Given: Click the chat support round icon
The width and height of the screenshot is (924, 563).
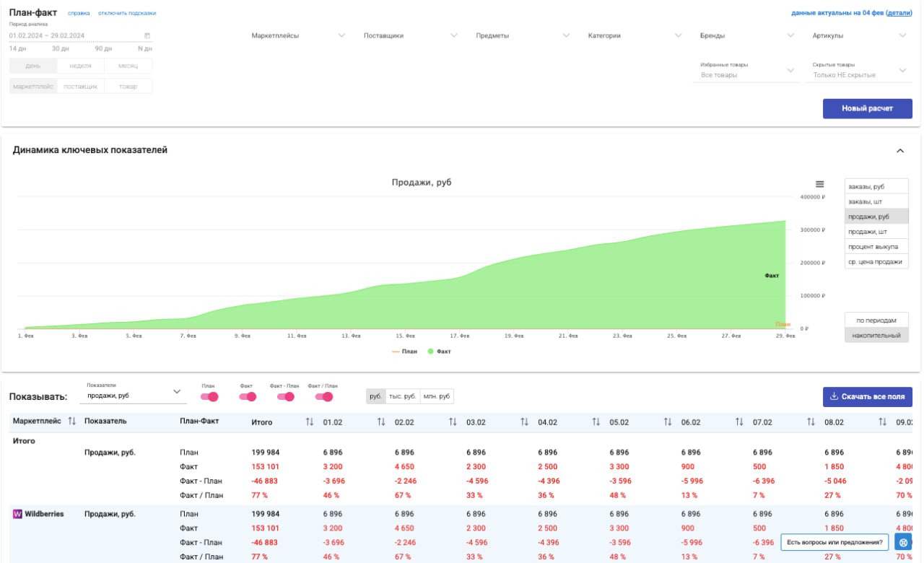Looking at the screenshot, I should (x=903, y=542).
